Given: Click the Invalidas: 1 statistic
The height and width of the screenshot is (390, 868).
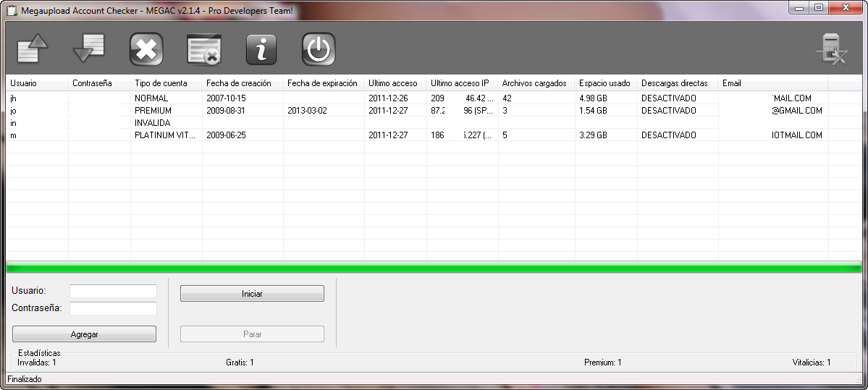Looking at the screenshot, I should [x=37, y=363].
